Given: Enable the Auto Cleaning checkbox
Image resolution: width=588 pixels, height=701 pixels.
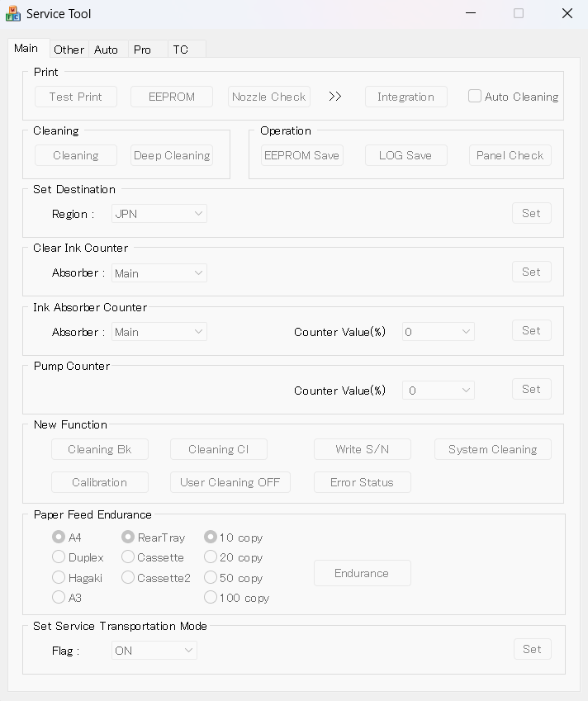Looking at the screenshot, I should click(x=475, y=96).
